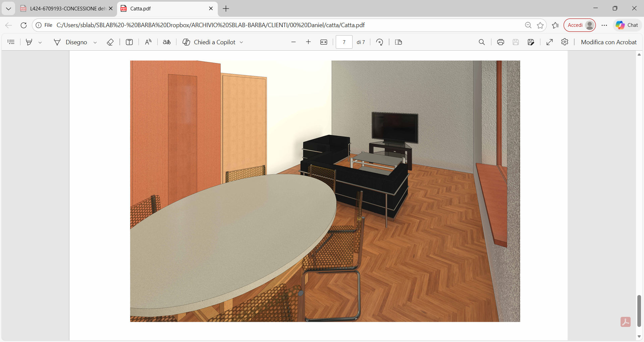Open search in PDF
644x342 pixels.
pyautogui.click(x=482, y=42)
